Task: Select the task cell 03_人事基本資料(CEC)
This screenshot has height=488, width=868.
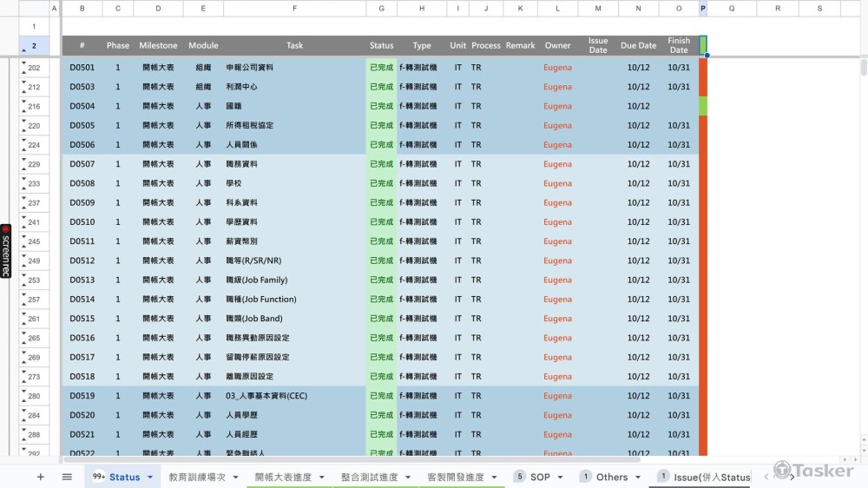Action: pos(294,395)
